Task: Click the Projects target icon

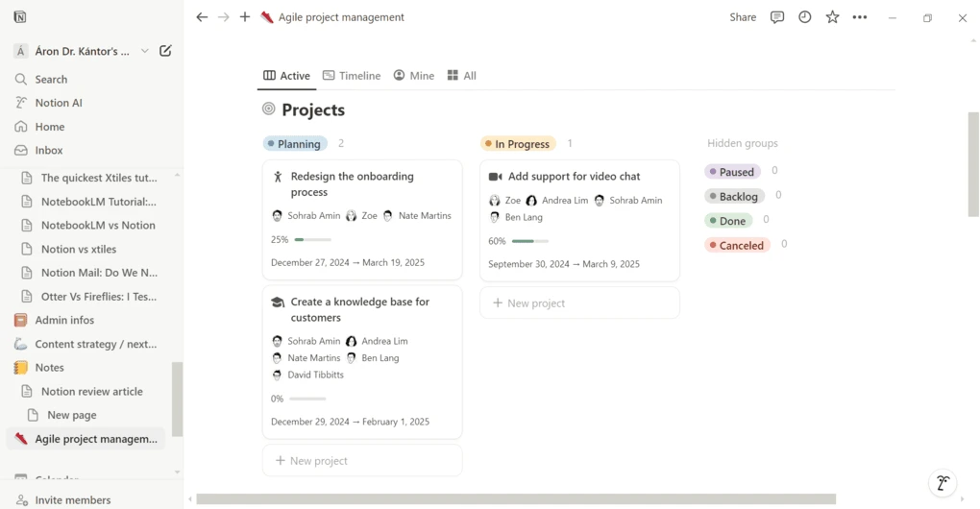Action: [x=269, y=109]
